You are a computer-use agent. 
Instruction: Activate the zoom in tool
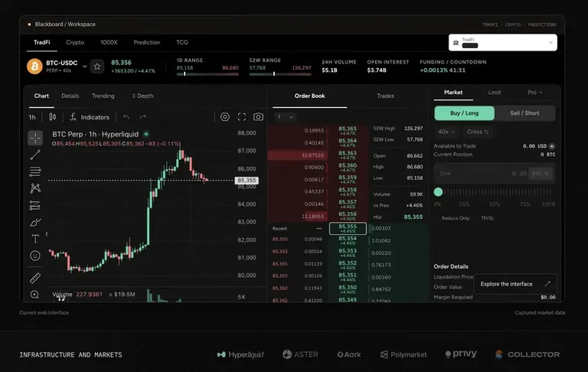[x=35, y=295]
